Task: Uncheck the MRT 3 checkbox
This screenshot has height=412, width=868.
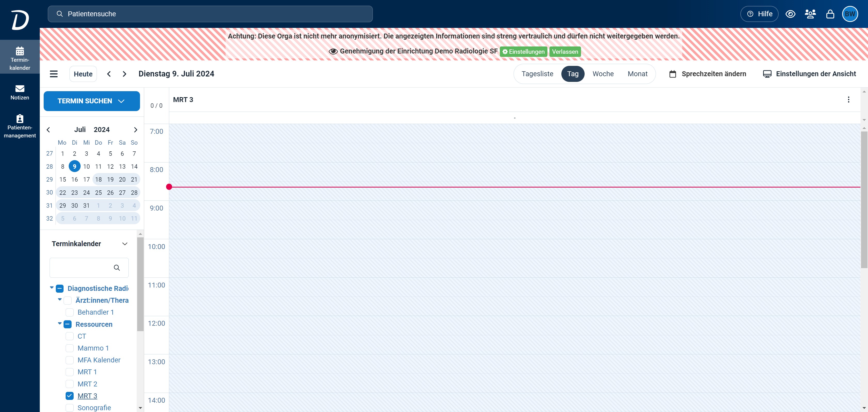Action: (70, 396)
